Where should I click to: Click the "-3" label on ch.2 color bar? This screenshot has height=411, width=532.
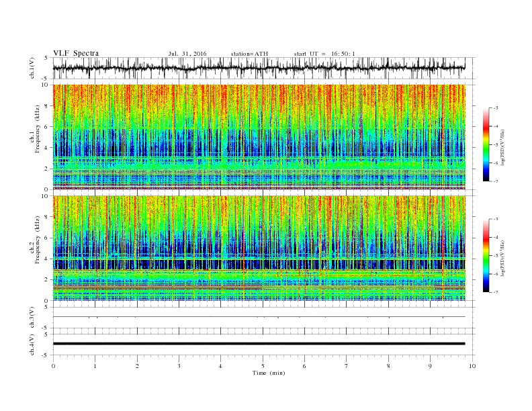[496, 219]
